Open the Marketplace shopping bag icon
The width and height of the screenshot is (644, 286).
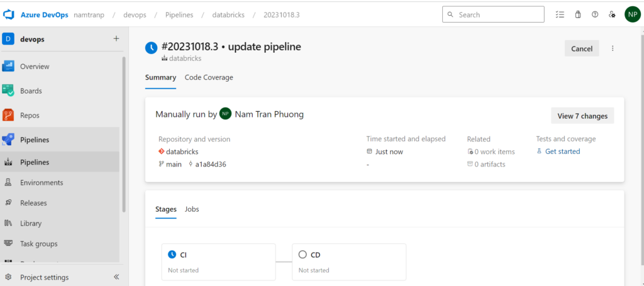tap(578, 14)
